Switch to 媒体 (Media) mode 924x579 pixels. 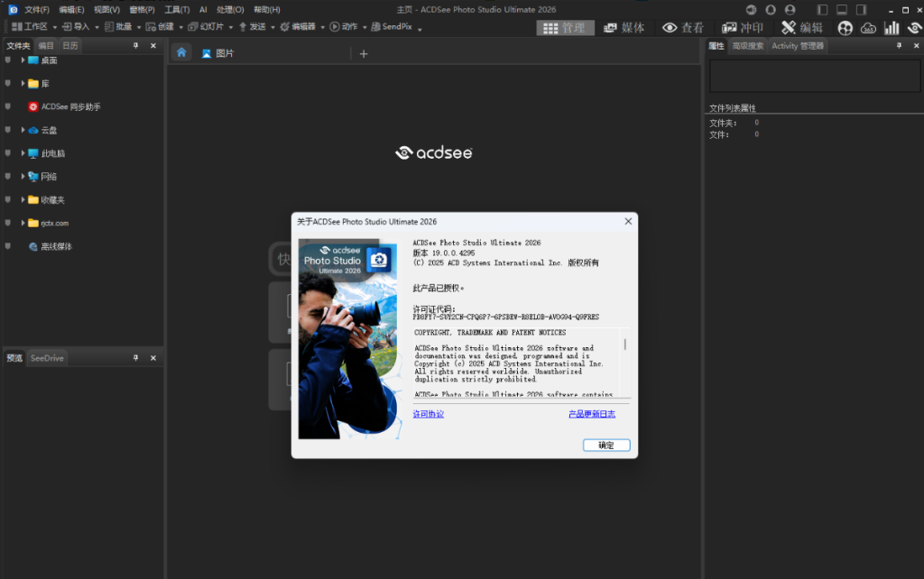click(624, 28)
